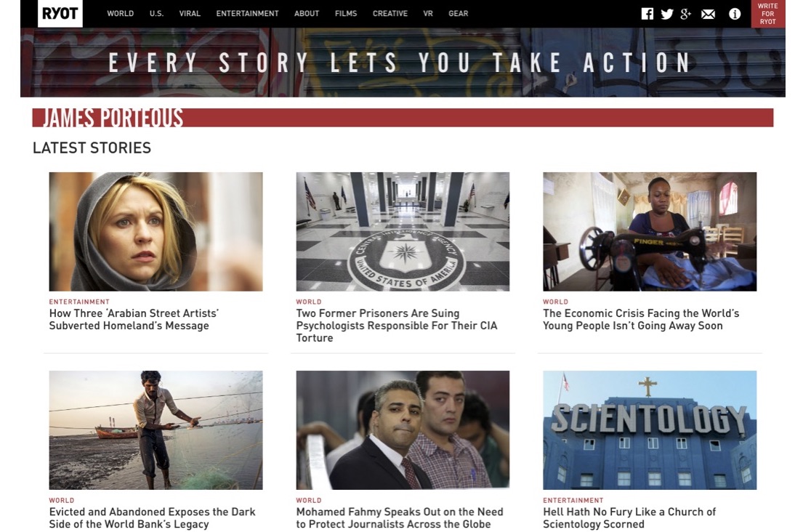Open the Mohamed Fahmy story headline
795x532 pixels.
[x=400, y=517]
